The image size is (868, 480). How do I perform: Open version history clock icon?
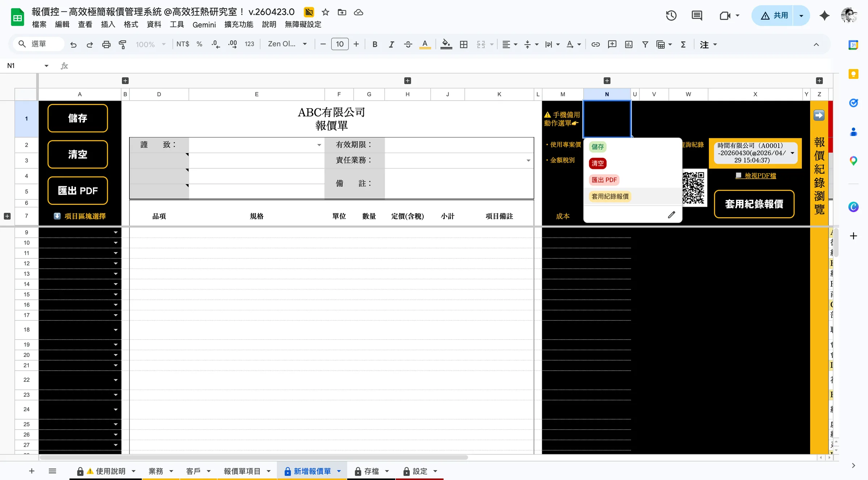point(671,16)
